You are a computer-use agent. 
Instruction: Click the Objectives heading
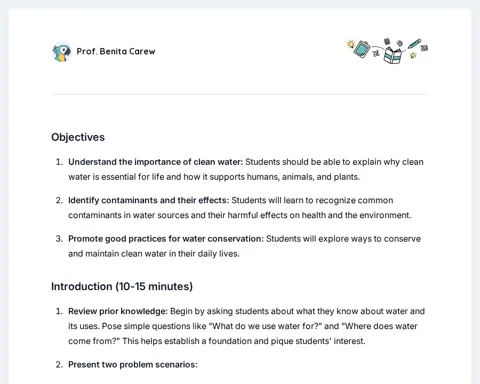[78, 137]
